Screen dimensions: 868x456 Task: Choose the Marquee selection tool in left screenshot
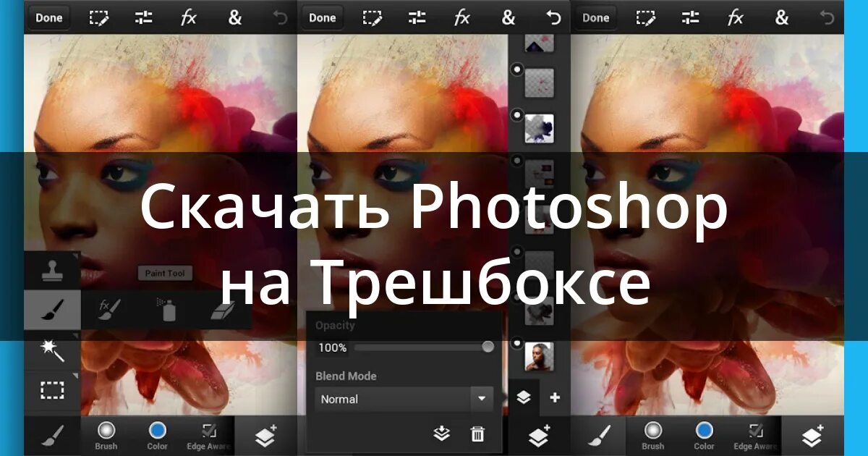tap(52, 391)
